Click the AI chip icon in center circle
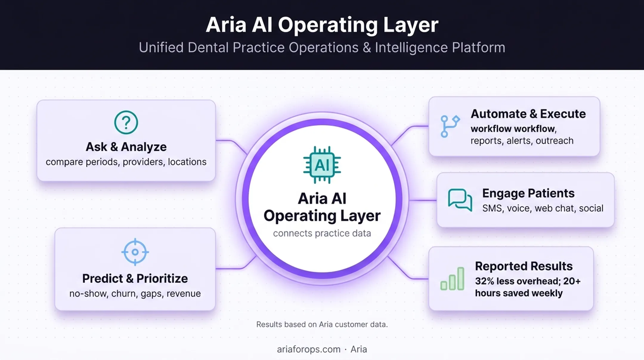The image size is (644, 360). click(x=322, y=165)
